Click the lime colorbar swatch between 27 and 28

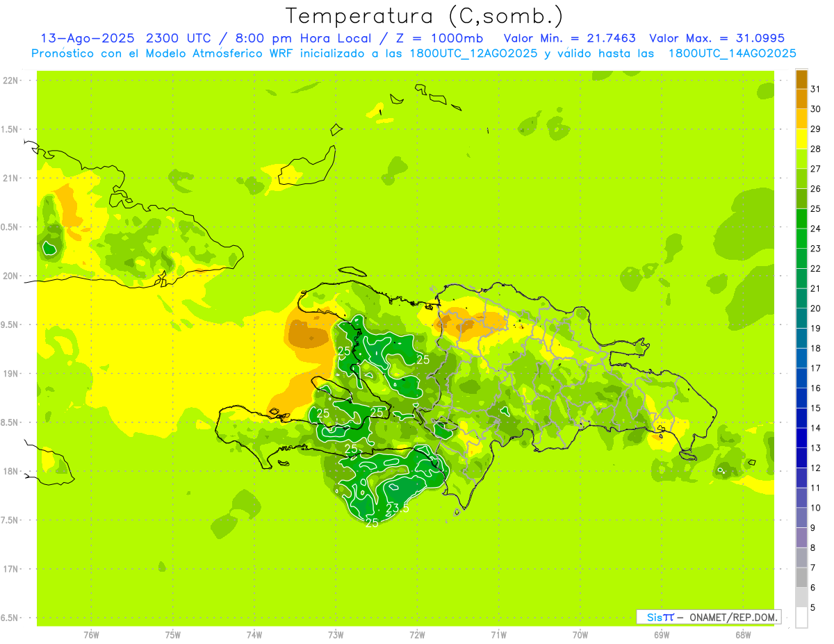click(801, 158)
